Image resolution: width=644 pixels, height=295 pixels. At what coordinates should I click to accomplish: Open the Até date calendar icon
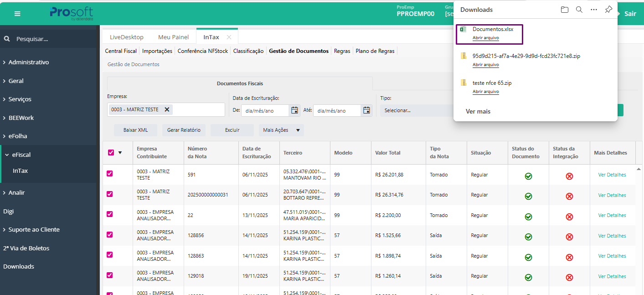pyautogui.click(x=366, y=110)
